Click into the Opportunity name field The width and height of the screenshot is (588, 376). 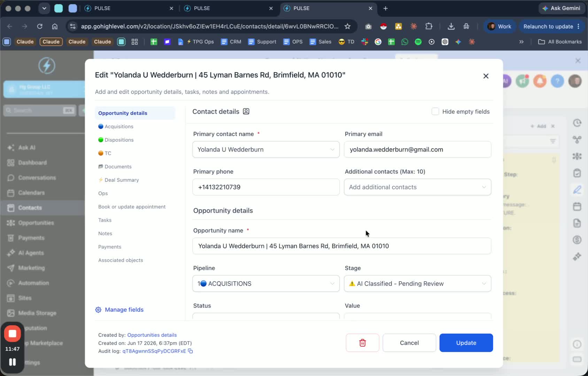pyautogui.click(x=342, y=246)
